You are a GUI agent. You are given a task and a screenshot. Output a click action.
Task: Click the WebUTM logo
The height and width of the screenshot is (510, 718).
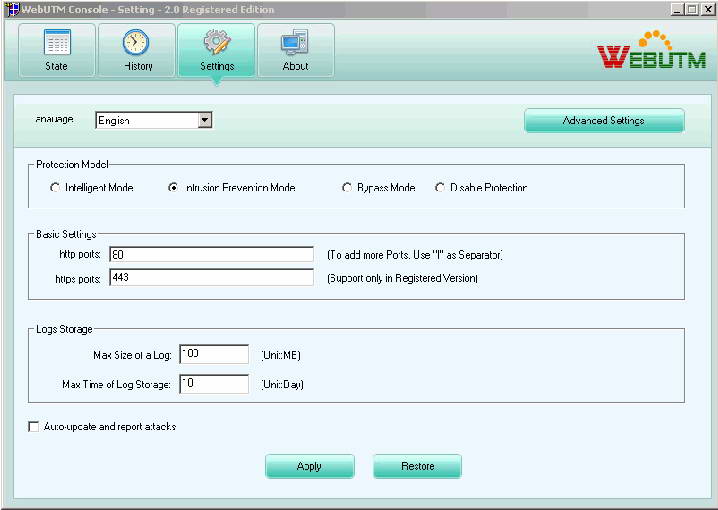click(652, 50)
